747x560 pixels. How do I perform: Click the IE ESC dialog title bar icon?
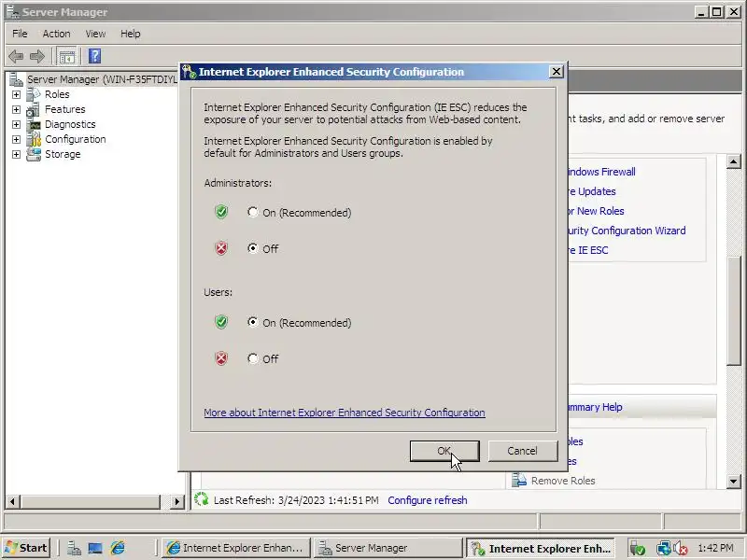click(189, 72)
